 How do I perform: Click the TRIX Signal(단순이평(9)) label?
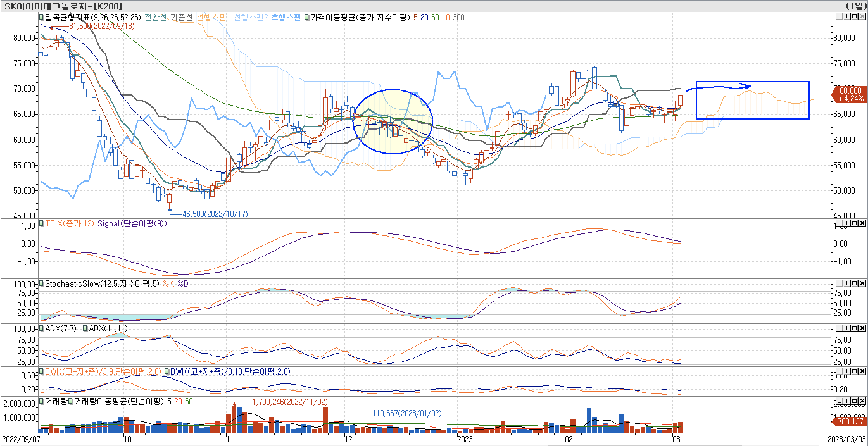pos(132,224)
